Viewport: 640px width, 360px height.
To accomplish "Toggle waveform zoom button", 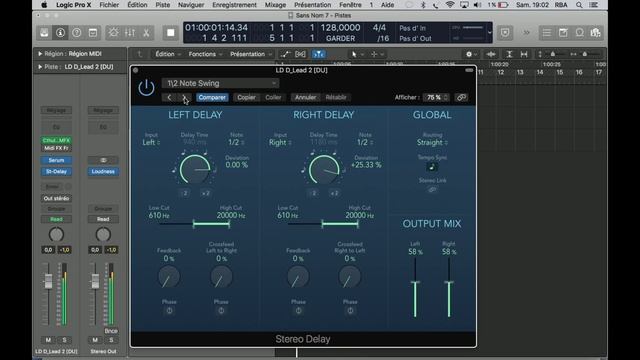I will coord(491,54).
